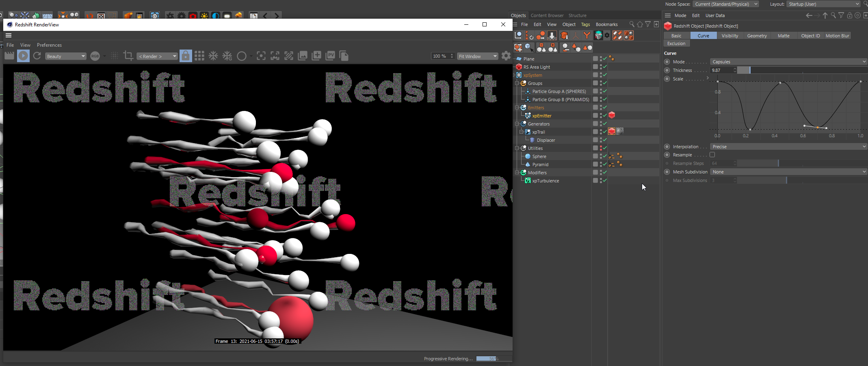Open the Mesh Subdivision dropdown

click(x=789, y=172)
